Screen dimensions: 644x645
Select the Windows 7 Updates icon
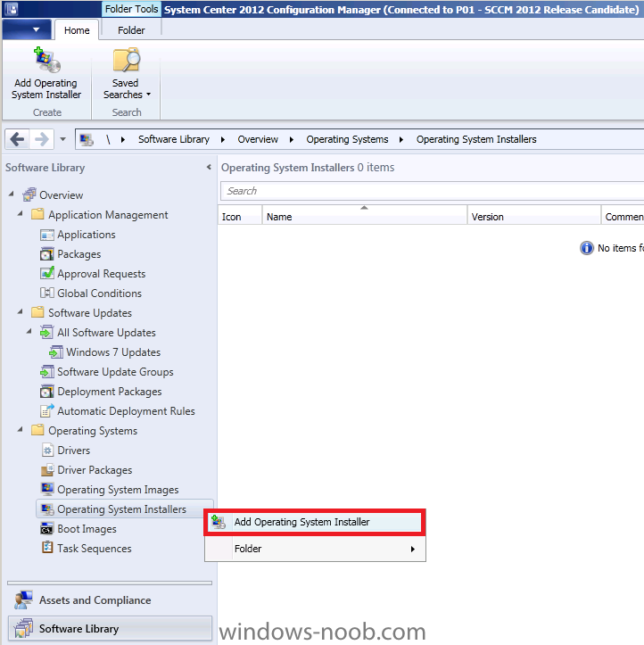pyautogui.click(x=56, y=352)
